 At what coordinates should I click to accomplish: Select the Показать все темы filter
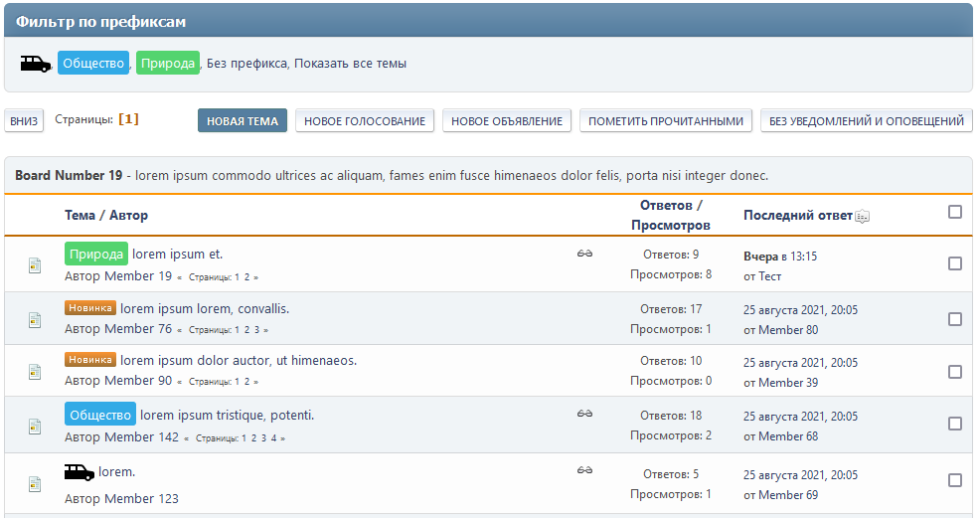(x=350, y=64)
